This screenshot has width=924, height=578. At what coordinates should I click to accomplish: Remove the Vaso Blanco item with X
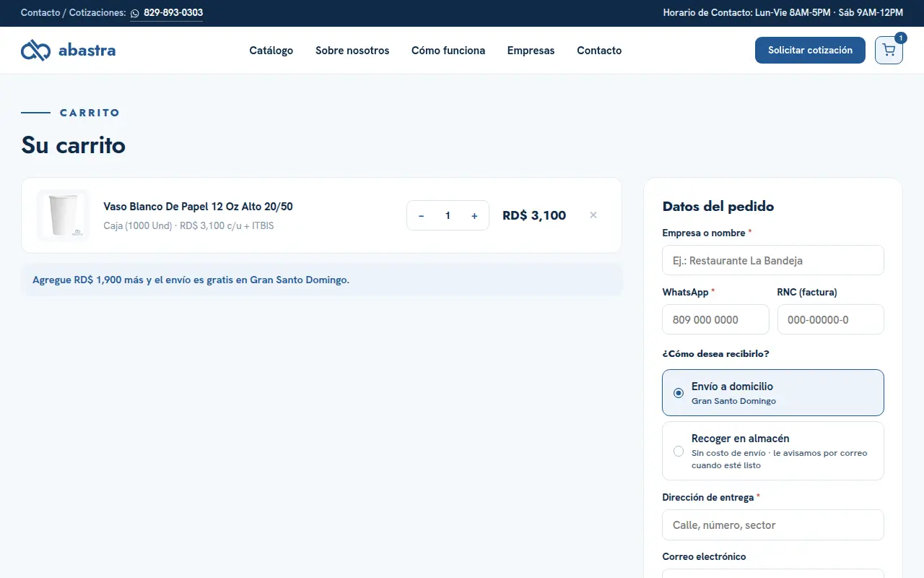click(593, 215)
